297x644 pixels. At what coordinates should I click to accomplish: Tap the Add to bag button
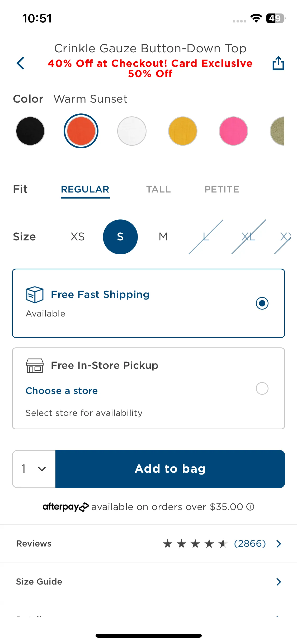170,469
